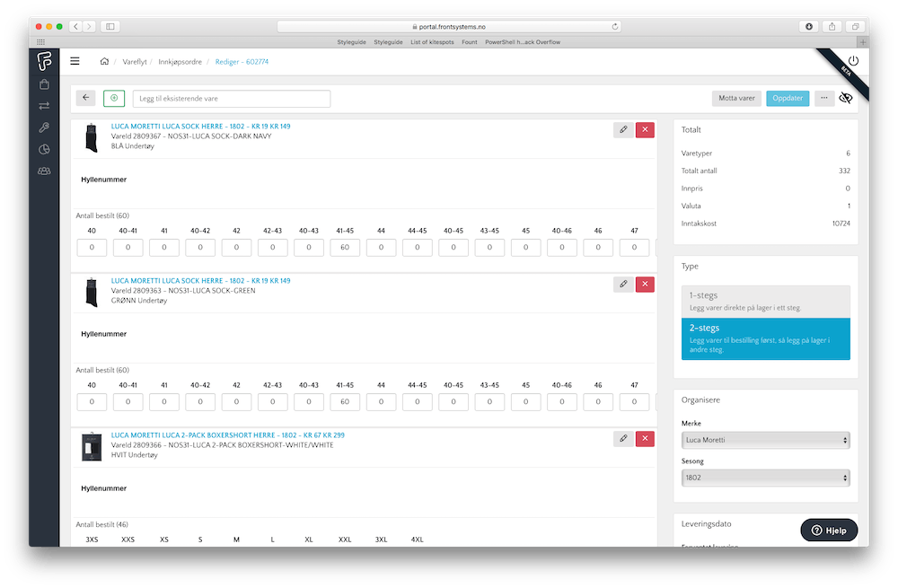Open the Hjelp help widget
The image size is (898, 588).
pyautogui.click(x=829, y=531)
